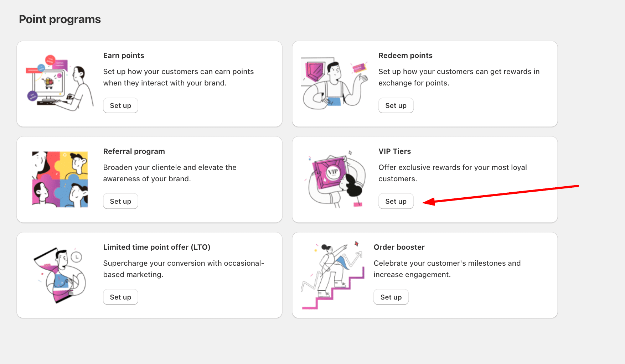Click the Referral program heading
This screenshot has width=625, height=364.
point(134,151)
